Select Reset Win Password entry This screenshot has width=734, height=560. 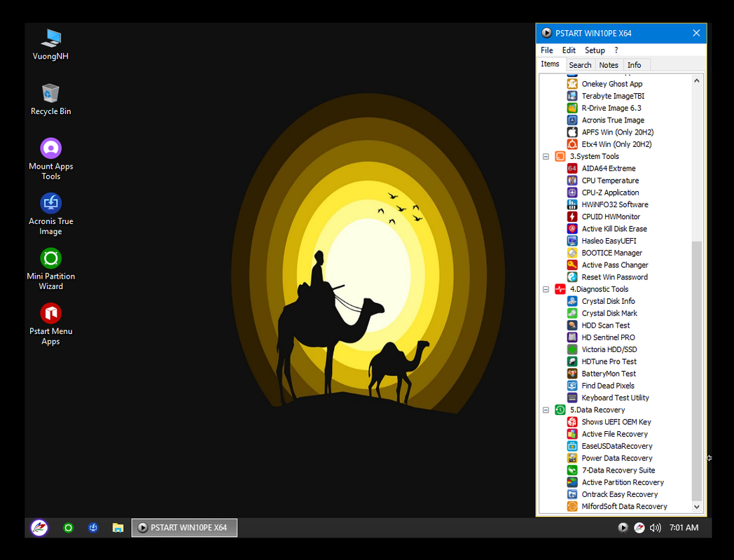(615, 277)
